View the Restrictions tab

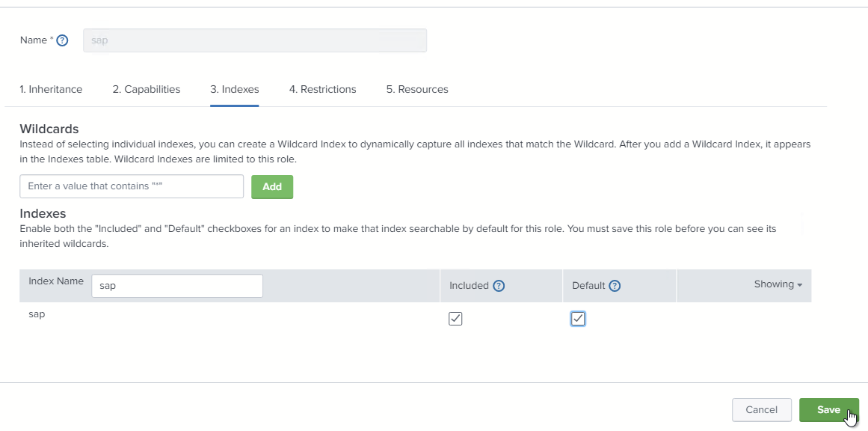click(322, 89)
